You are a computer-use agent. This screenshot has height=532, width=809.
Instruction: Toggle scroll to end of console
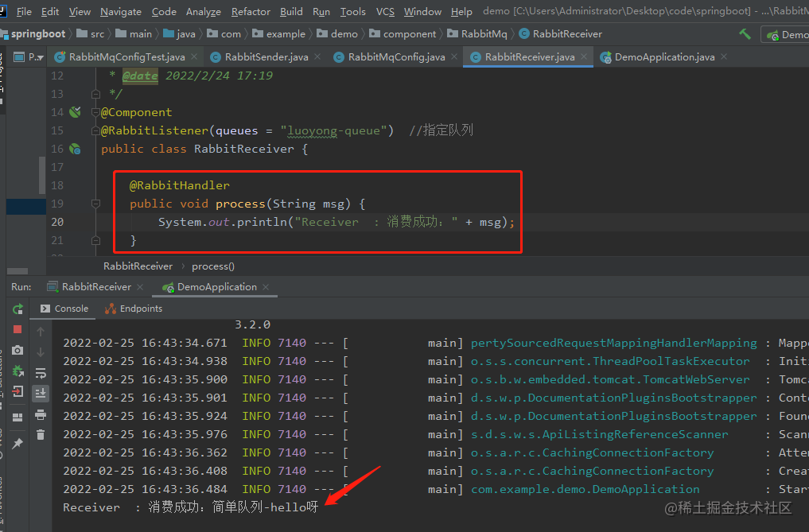click(41, 393)
